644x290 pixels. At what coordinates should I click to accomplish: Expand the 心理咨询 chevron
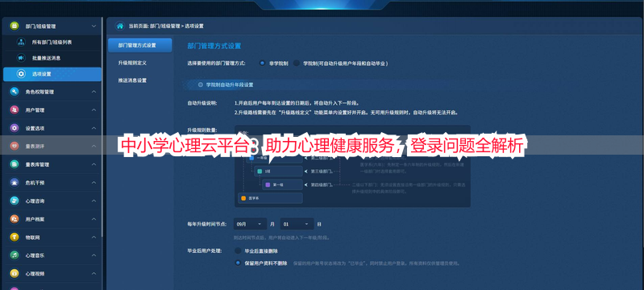point(94,201)
